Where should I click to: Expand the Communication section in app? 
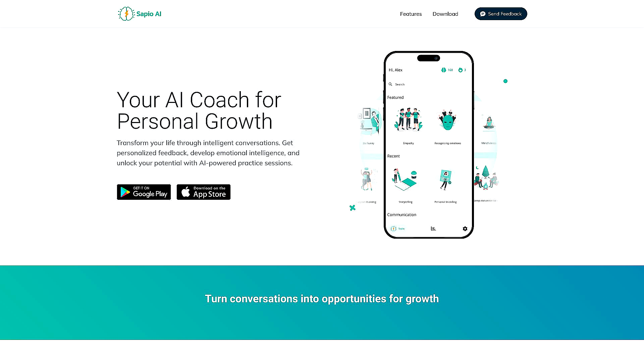[401, 215]
